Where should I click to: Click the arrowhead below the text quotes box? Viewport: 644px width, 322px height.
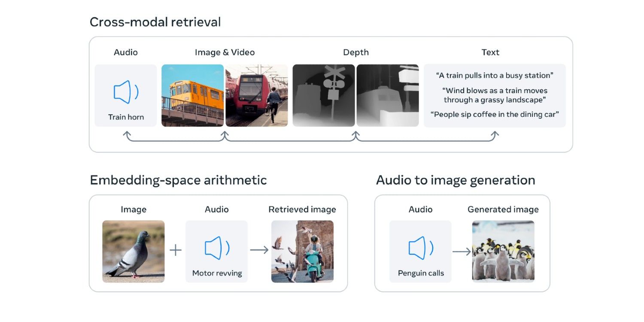495,134
